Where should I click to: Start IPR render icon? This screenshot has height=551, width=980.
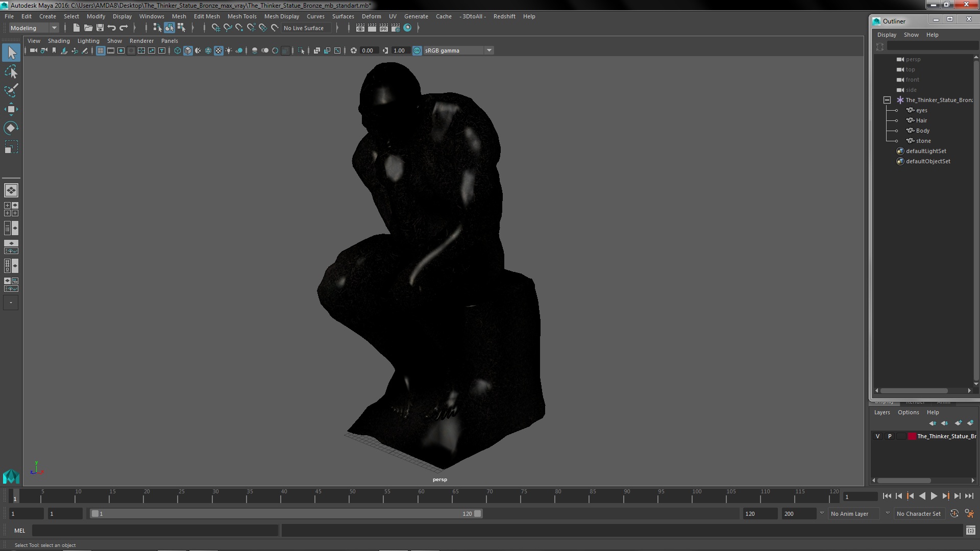click(384, 28)
